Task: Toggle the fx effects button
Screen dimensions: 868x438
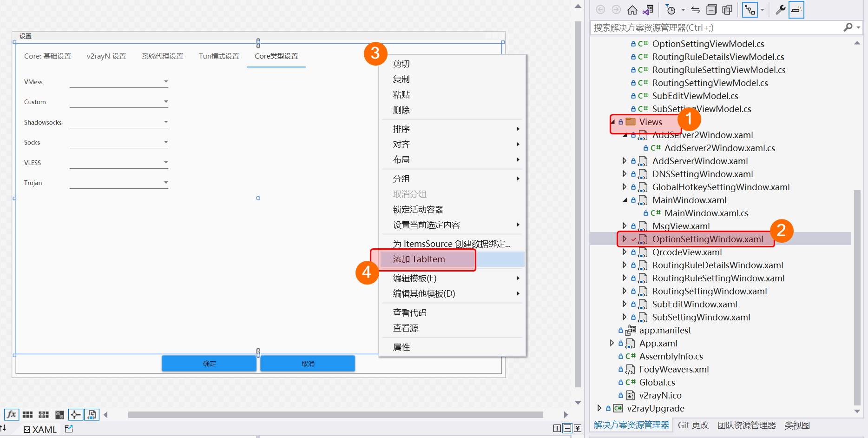Action: click(11, 414)
